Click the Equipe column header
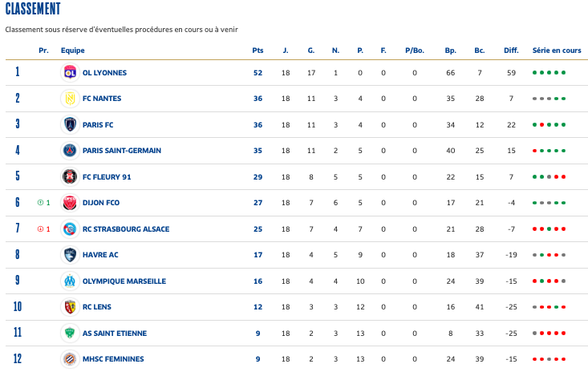The image size is (588, 372). click(73, 51)
